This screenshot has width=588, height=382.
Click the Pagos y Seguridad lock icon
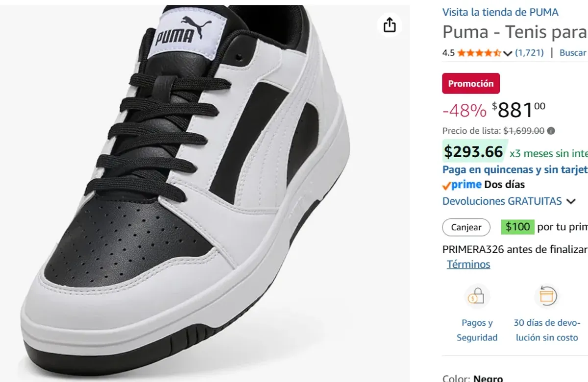point(477,296)
